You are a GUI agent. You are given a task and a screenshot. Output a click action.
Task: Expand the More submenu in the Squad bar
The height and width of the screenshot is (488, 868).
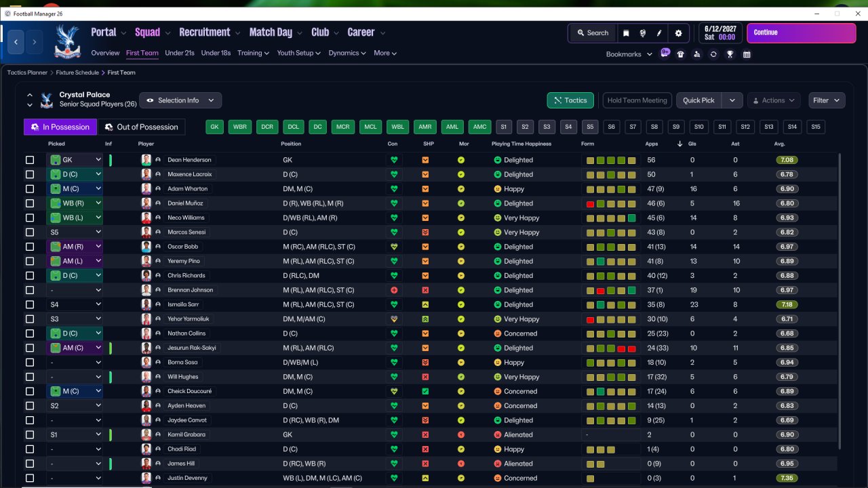[385, 53]
